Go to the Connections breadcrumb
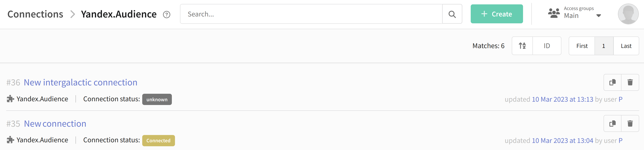Image resolution: width=644 pixels, height=150 pixels. tap(35, 14)
